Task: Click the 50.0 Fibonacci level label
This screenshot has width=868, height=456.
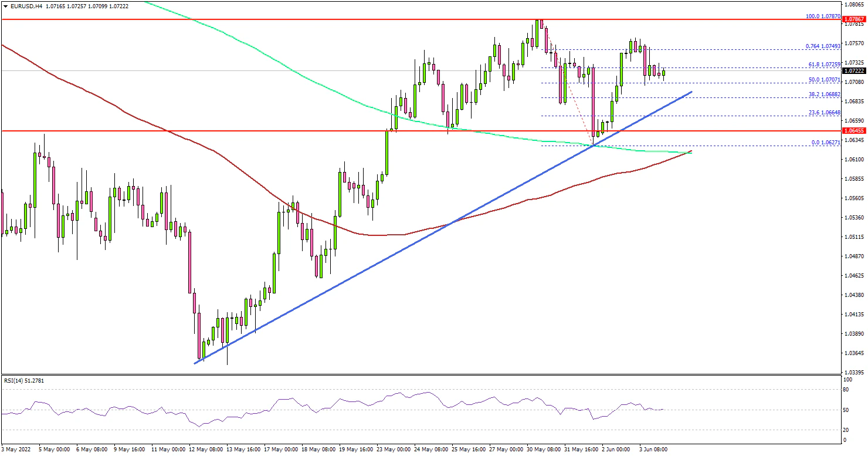Action: [x=823, y=79]
